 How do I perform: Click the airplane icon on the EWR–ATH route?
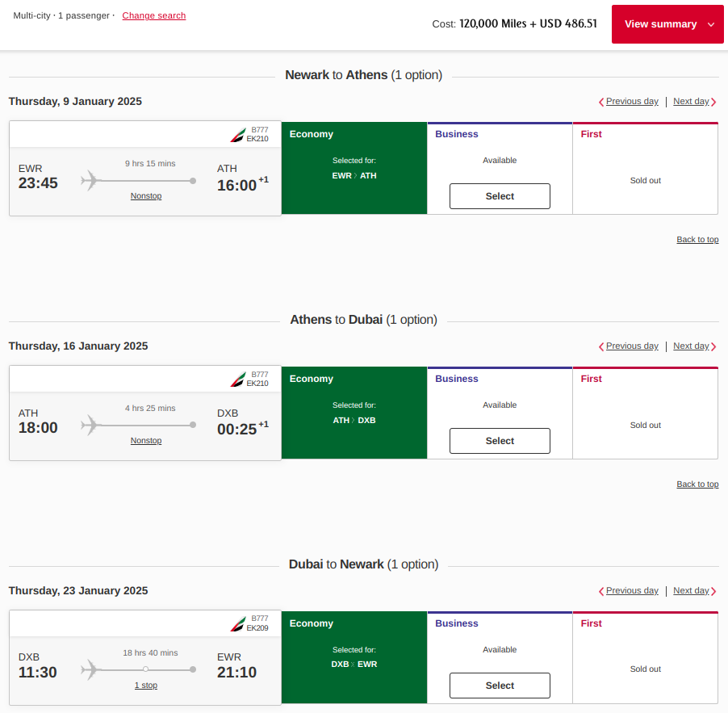pos(90,181)
